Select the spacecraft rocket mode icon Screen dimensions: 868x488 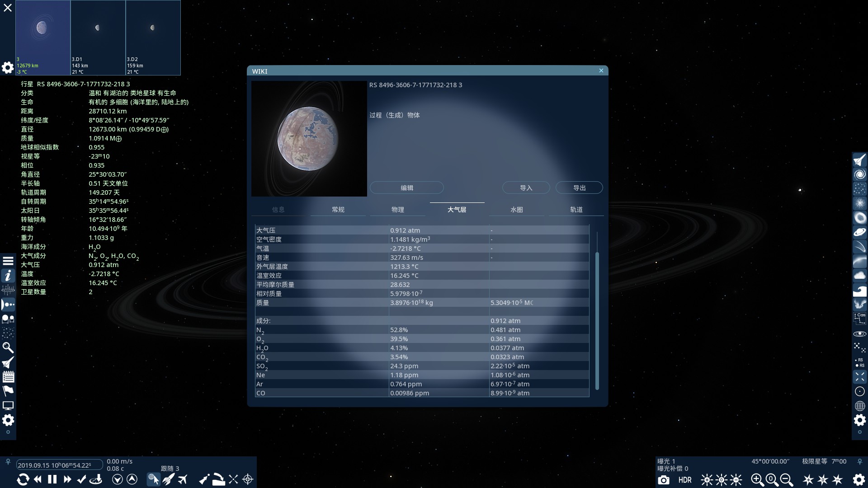168,479
